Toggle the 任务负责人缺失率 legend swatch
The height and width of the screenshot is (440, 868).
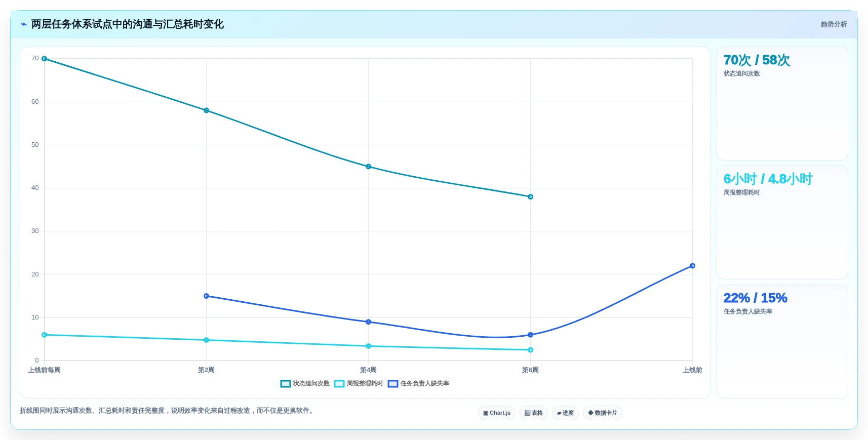click(393, 384)
